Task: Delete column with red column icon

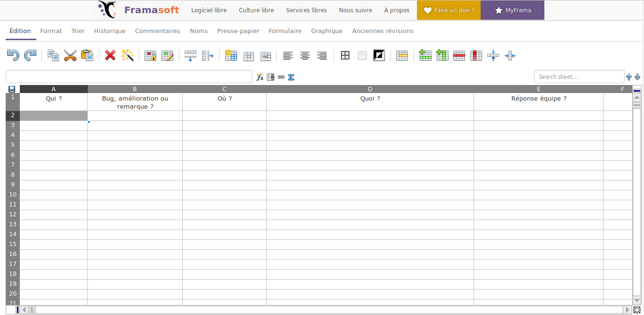Action: pyautogui.click(x=476, y=56)
